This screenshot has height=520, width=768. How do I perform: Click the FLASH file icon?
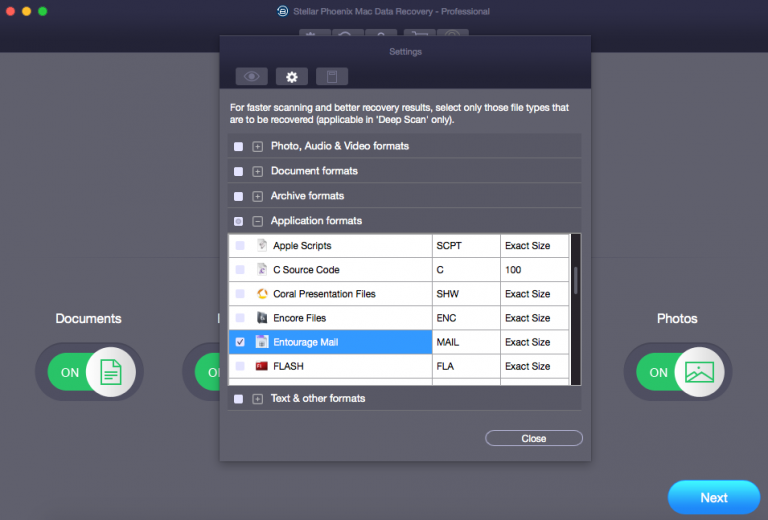pos(262,366)
